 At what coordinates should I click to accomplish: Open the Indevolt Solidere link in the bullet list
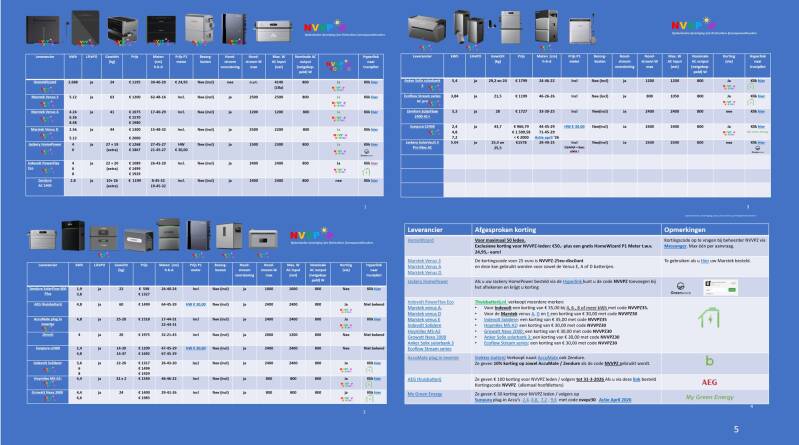pyautogui.click(x=498, y=320)
